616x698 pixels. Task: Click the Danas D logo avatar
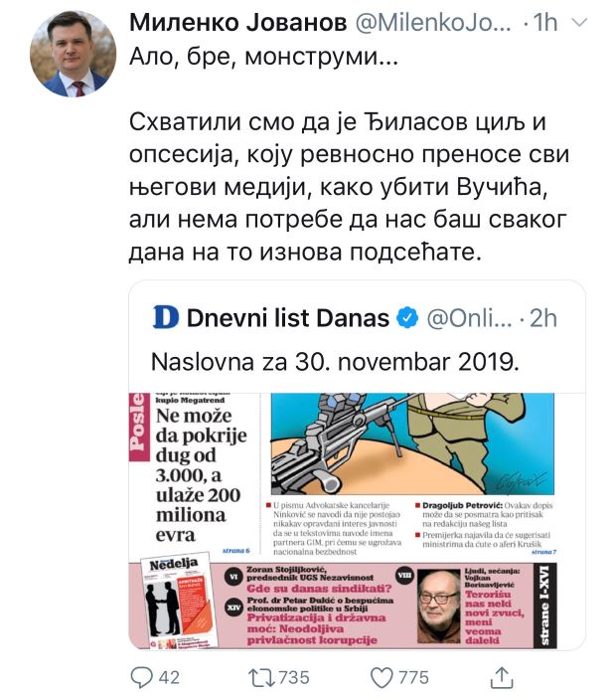click(x=166, y=317)
